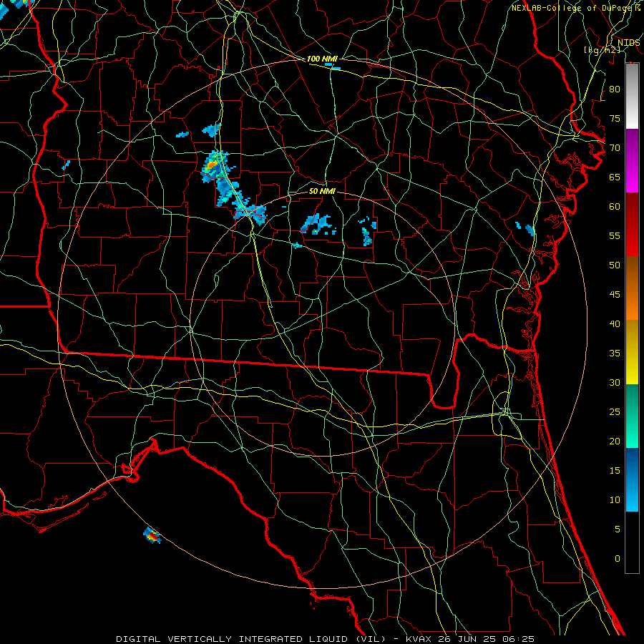Pick the black bottom segment of the color bar
644x644 pixels.
coord(632,542)
